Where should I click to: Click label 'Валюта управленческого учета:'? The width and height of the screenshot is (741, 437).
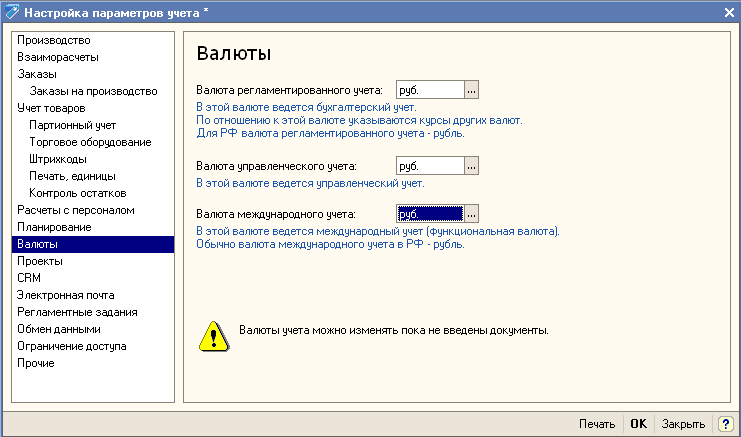[276, 166]
